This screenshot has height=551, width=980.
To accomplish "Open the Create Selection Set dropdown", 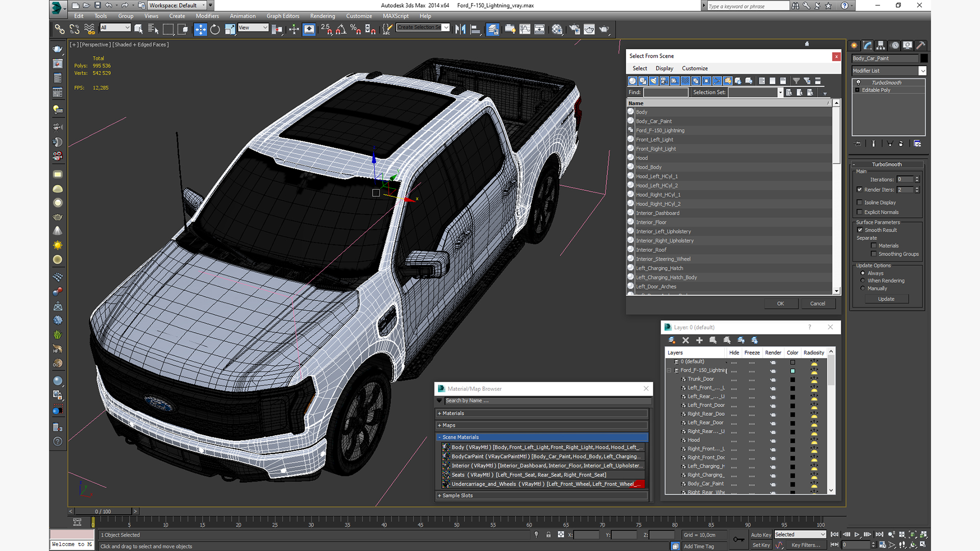I will pos(423,28).
